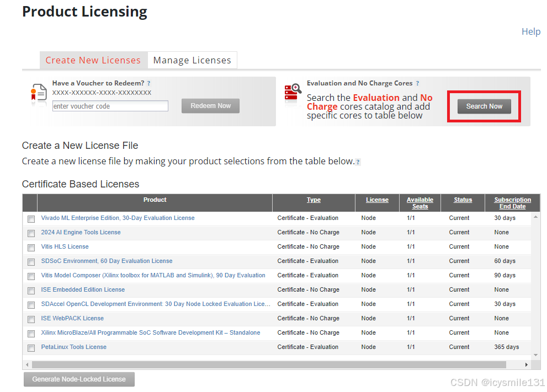Tick the Vitis HLS License checkbox

pos(31,248)
